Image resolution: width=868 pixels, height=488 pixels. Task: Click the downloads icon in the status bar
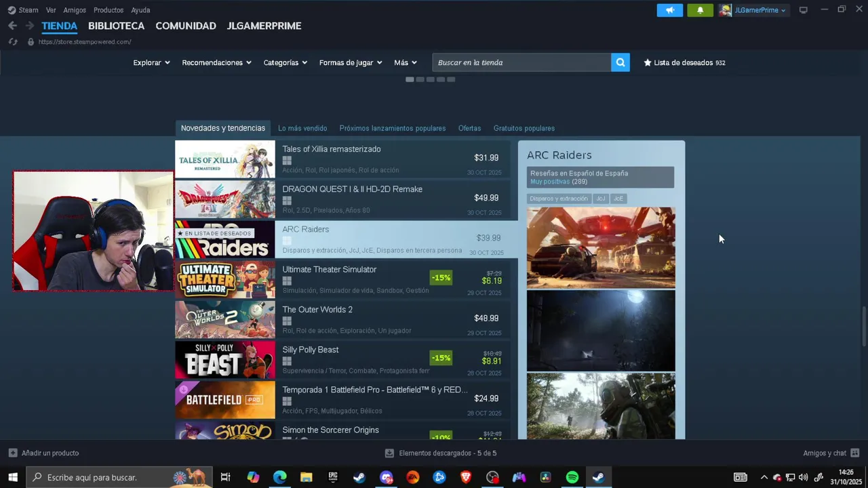pyautogui.click(x=389, y=453)
